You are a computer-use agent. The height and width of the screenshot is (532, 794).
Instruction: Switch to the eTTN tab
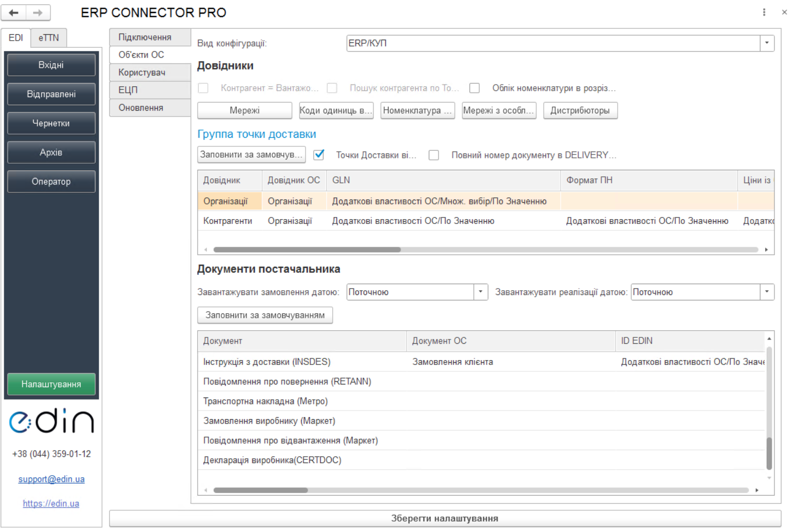pos(48,37)
